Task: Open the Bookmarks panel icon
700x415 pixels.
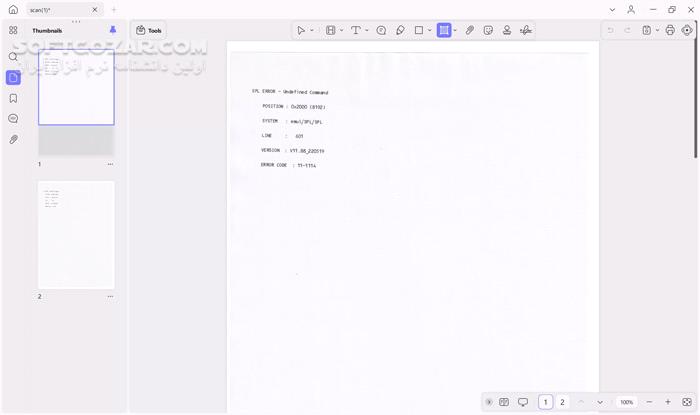Action: tap(13, 98)
